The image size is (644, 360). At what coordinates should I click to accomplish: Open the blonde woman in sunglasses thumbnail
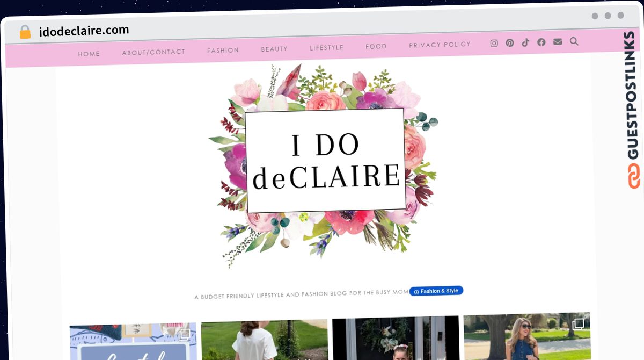tap(527, 336)
